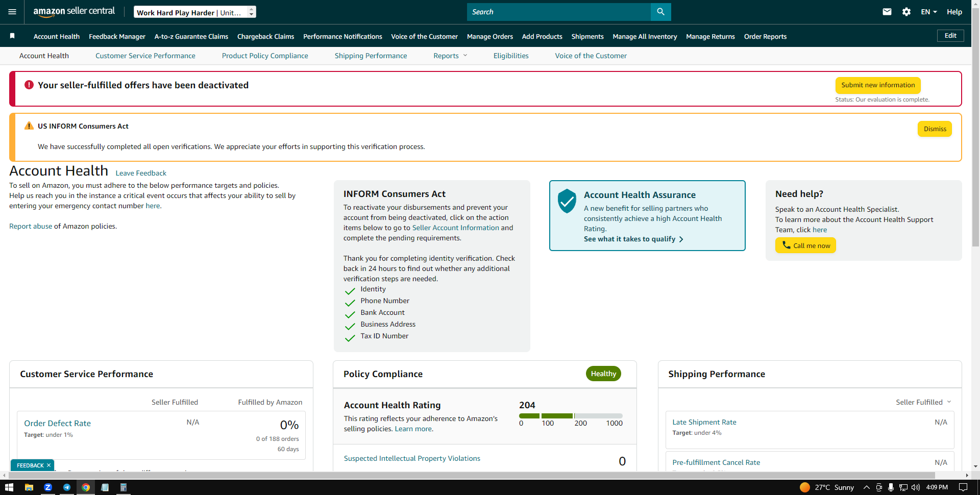Switch to Product Policy Compliance tab

point(265,56)
